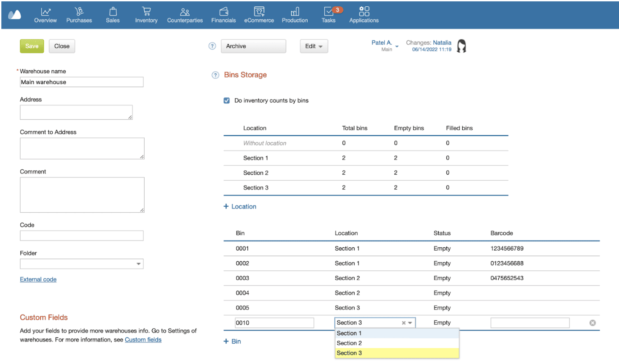Image resolution: width=619 pixels, height=364 pixels.
Task: Click the bin number field containing 0010
Action: 274,323
